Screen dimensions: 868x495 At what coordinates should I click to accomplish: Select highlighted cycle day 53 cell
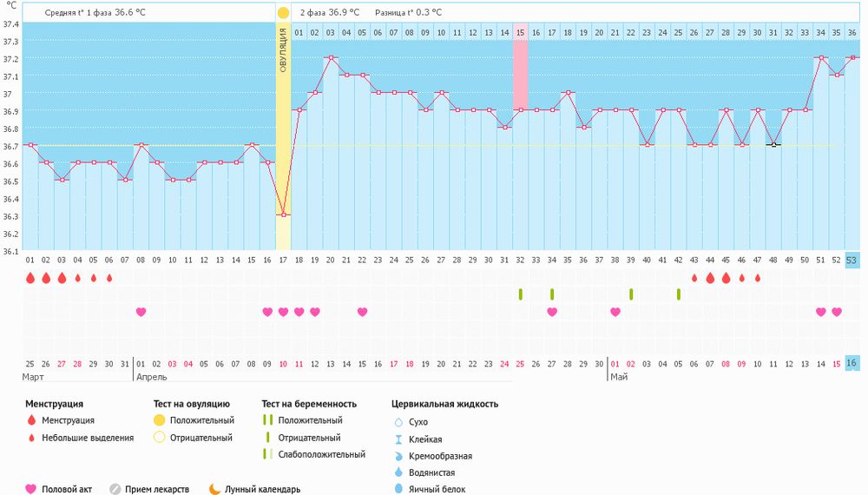pos(852,260)
